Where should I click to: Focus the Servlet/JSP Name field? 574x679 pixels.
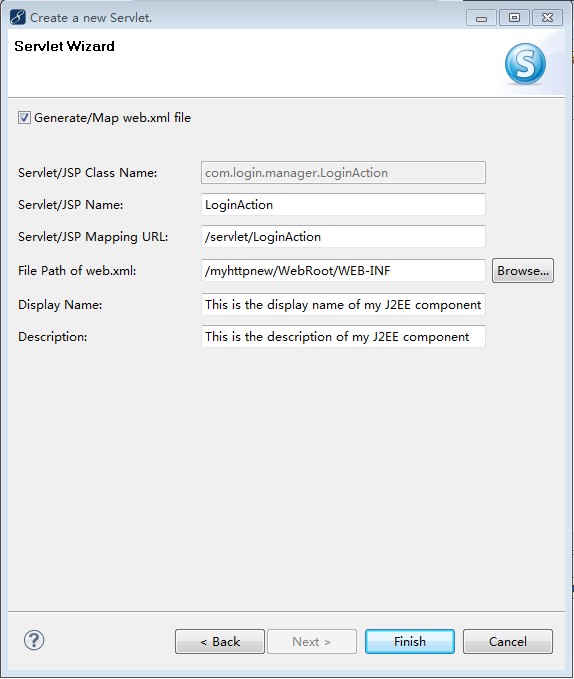coord(343,204)
